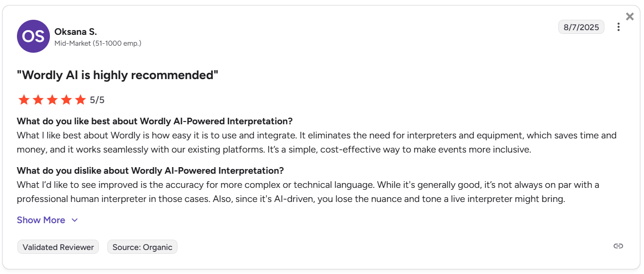The image size is (644, 274).
Task: Dismiss the review card with the X
Action: 630,16
